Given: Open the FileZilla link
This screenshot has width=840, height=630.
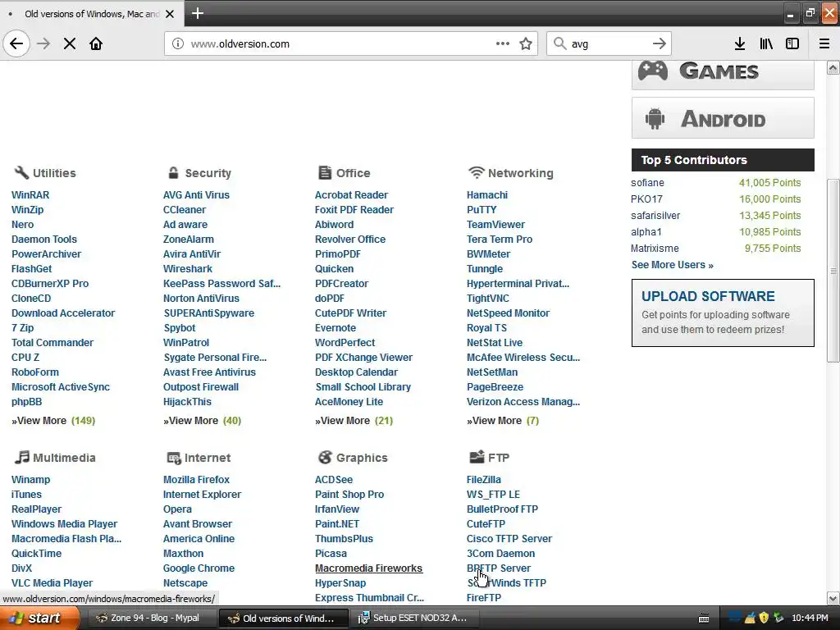Looking at the screenshot, I should pyautogui.click(x=484, y=479).
